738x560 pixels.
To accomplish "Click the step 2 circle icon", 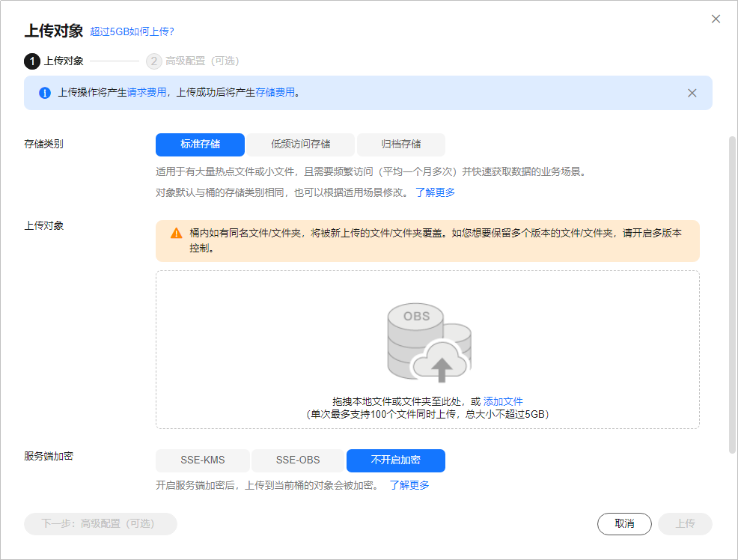I will point(154,61).
